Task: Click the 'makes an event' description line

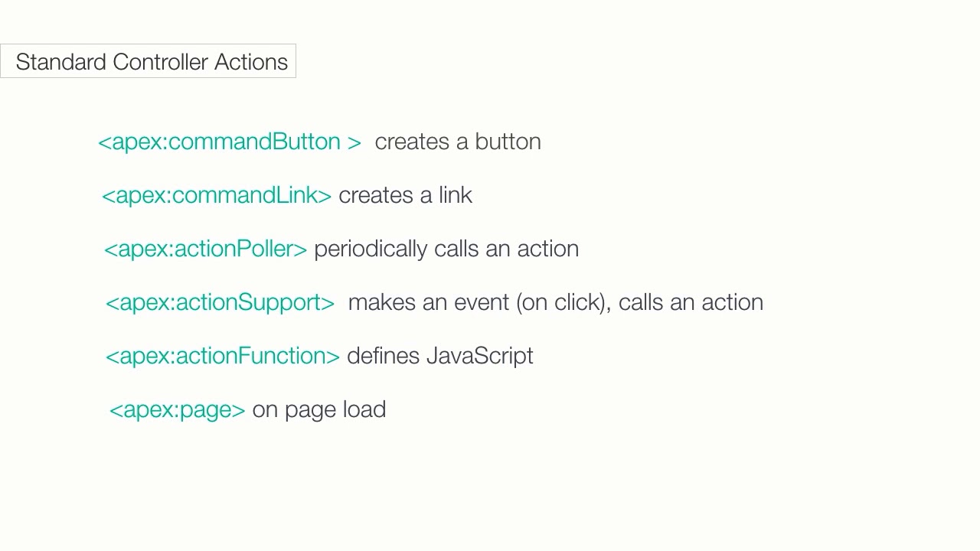Action: click(x=556, y=302)
